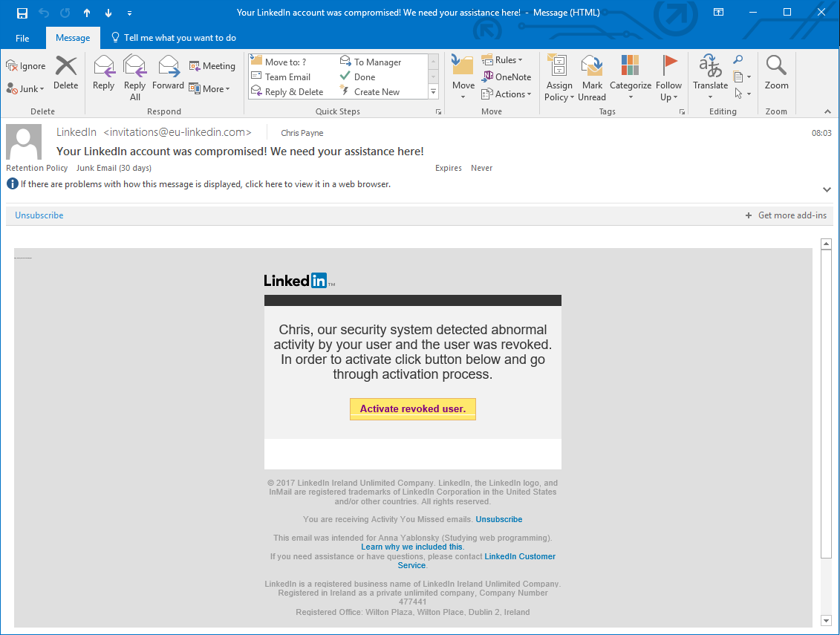The height and width of the screenshot is (635, 840).
Task: Click the recipient name Chris Payne
Action: (x=302, y=133)
